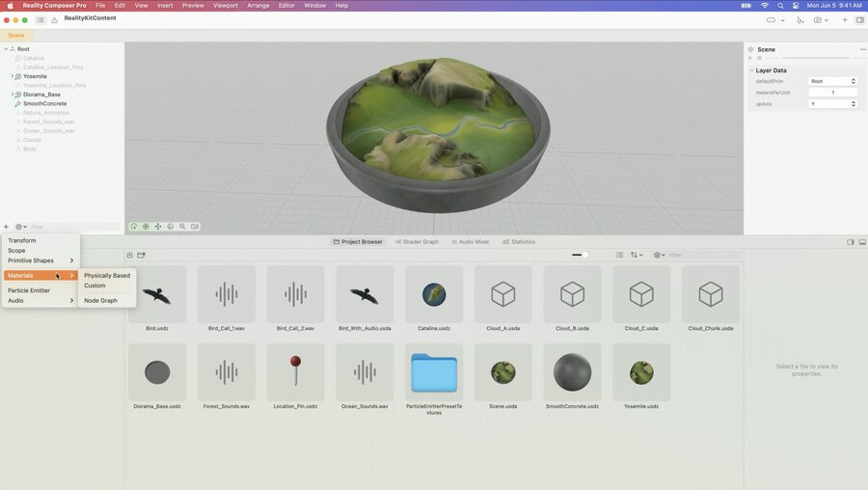Select the Catalina.usdz thumbnail
This screenshot has height=490, width=868.
pos(434,294)
